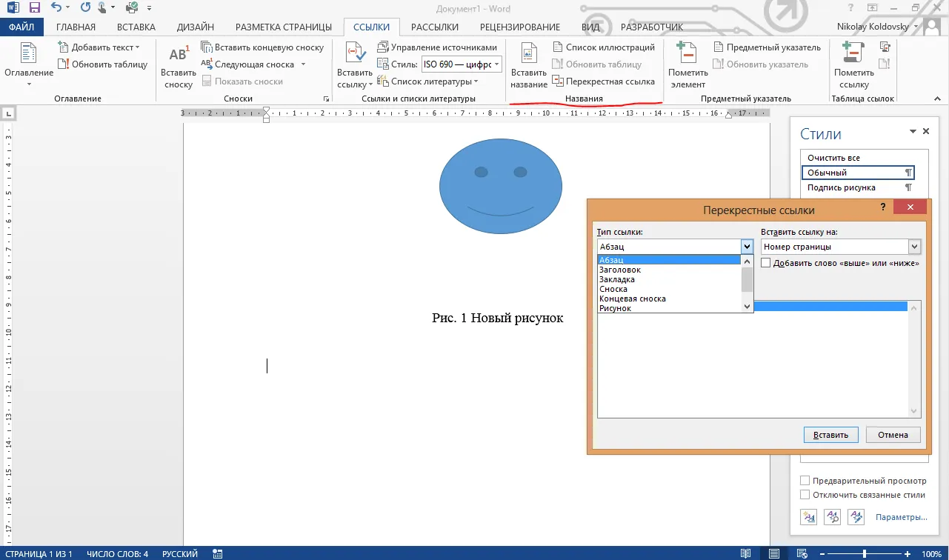Click the Вставить название caption icon
The image size is (949, 560).
click(x=528, y=53)
